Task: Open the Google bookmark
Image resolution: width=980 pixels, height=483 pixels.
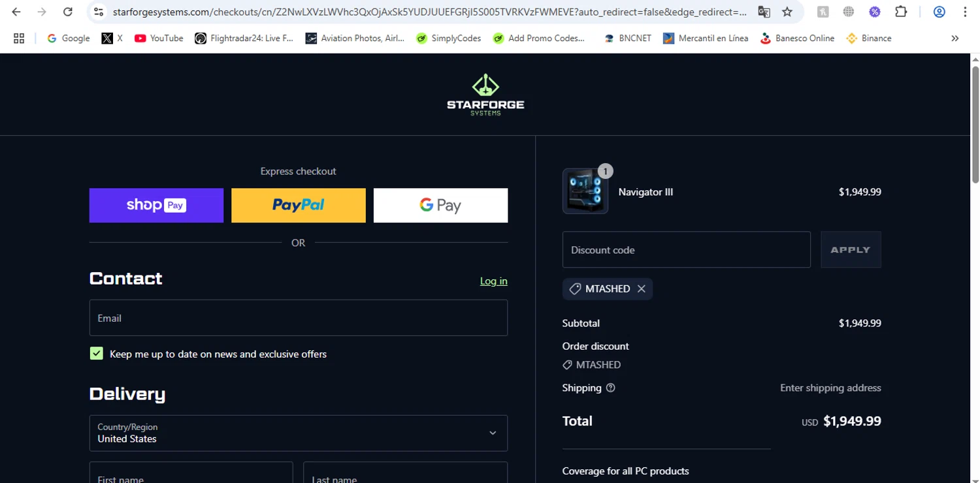Action: (69, 39)
